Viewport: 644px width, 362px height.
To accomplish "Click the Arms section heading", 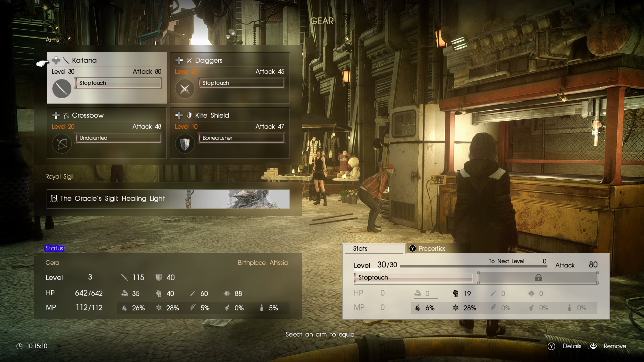I will coord(52,40).
